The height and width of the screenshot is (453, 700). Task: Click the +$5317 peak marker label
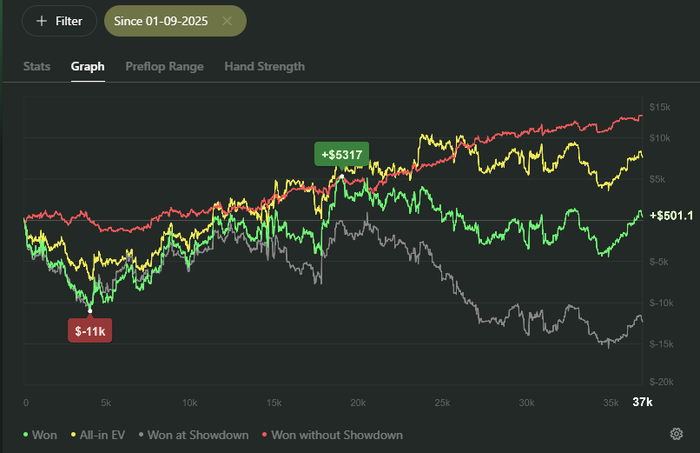tap(341, 154)
